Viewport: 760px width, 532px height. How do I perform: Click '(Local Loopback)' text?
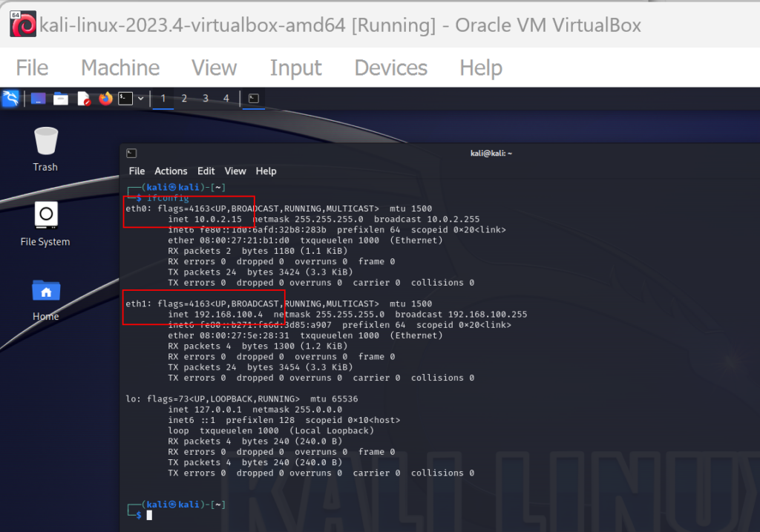point(332,431)
